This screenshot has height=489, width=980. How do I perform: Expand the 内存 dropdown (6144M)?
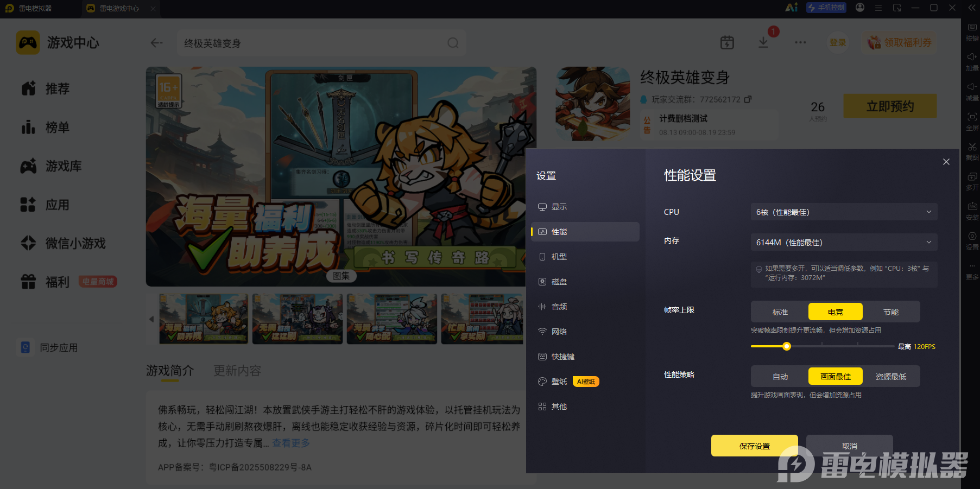click(x=844, y=242)
